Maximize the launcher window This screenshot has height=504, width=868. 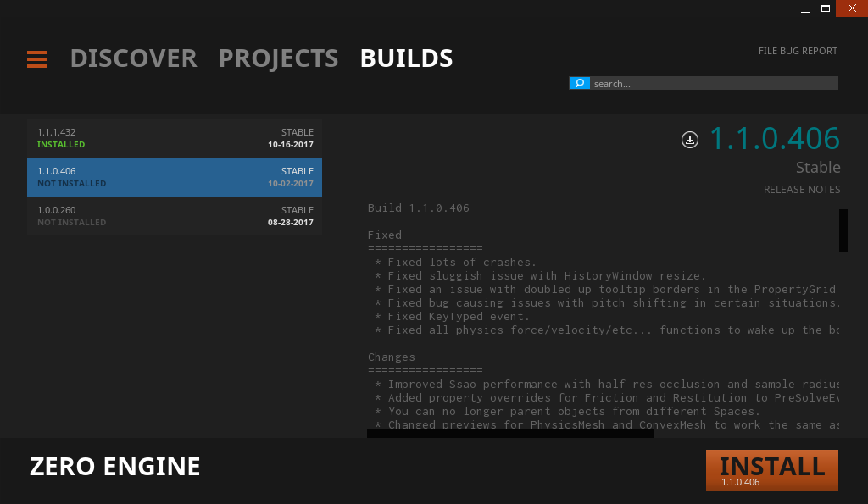click(826, 8)
